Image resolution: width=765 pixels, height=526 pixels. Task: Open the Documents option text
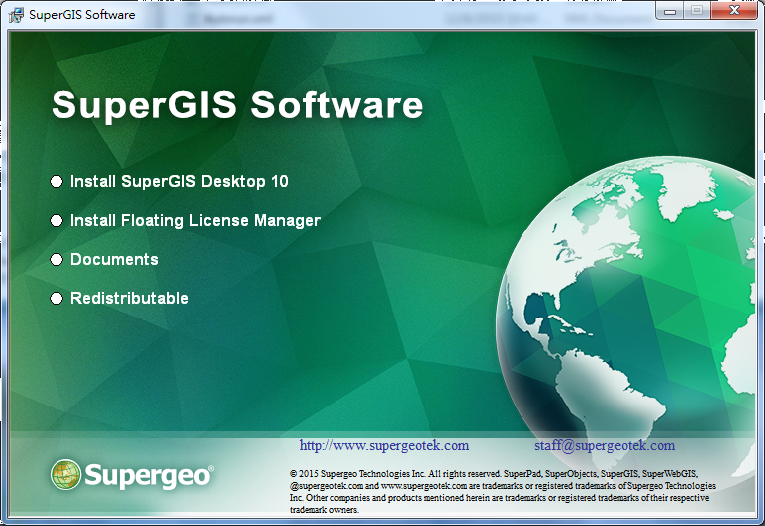point(114,260)
